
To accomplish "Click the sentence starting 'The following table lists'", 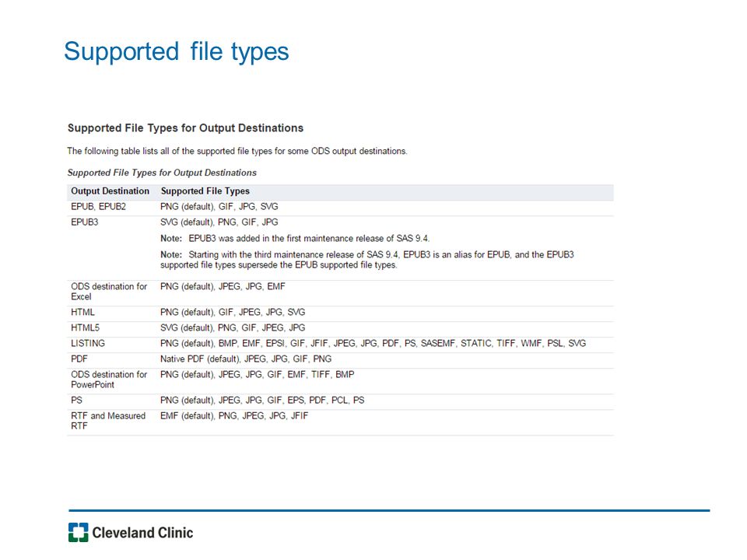I will coord(237,151).
